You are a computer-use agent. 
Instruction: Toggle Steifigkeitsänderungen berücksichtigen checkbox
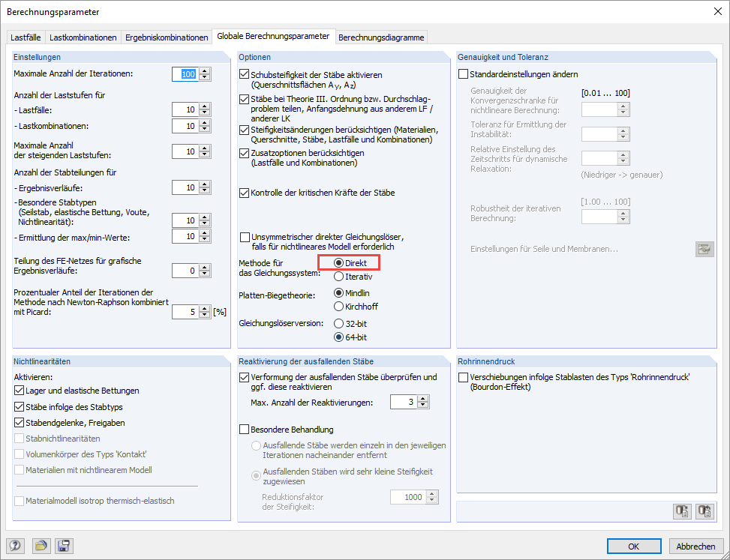point(244,130)
